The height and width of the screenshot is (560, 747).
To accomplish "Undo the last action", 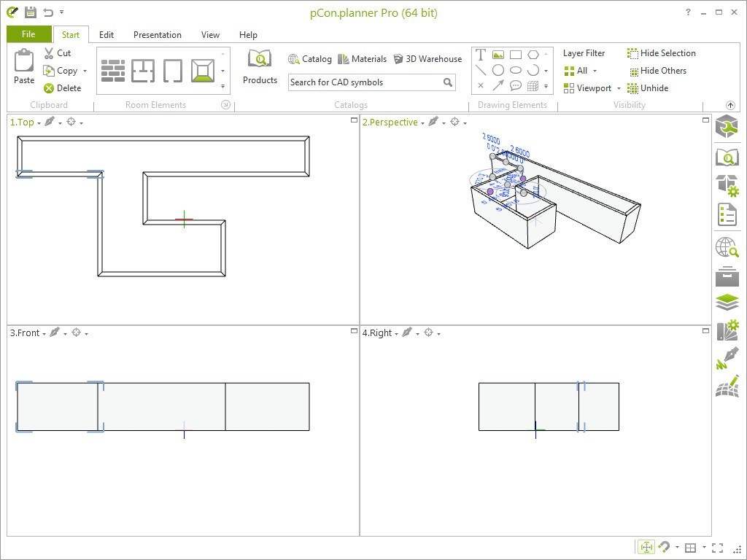I will tap(48, 12).
